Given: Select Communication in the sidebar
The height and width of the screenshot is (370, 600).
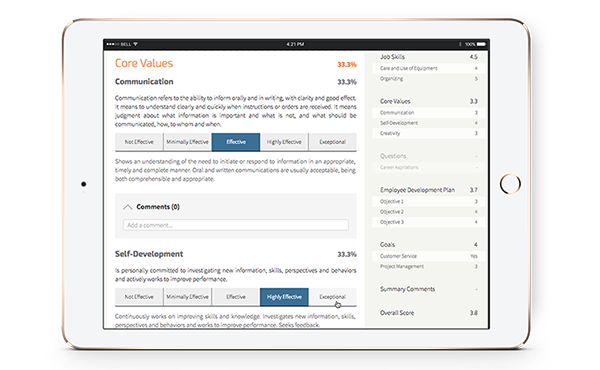Looking at the screenshot, I should click(x=429, y=112).
